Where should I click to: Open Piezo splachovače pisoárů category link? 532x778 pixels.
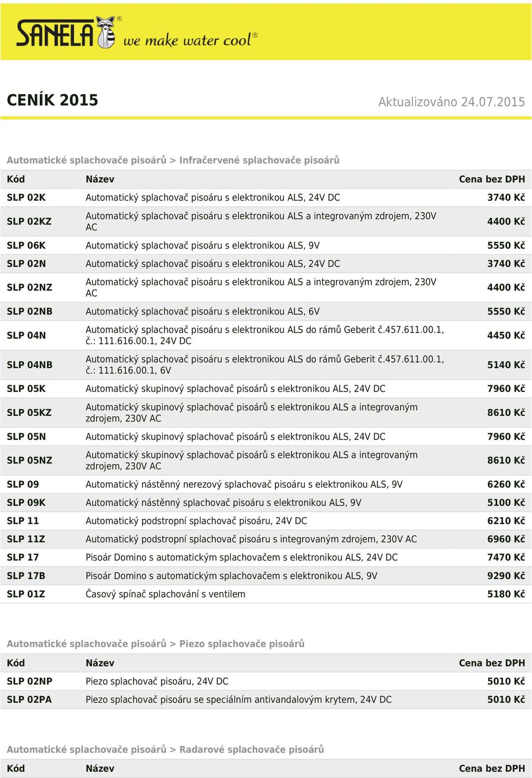click(x=242, y=643)
